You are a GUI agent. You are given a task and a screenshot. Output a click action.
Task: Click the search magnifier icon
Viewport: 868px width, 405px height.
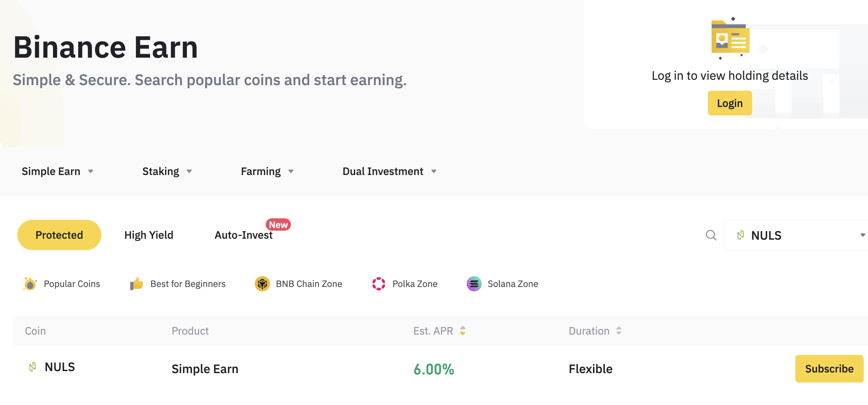pos(711,235)
